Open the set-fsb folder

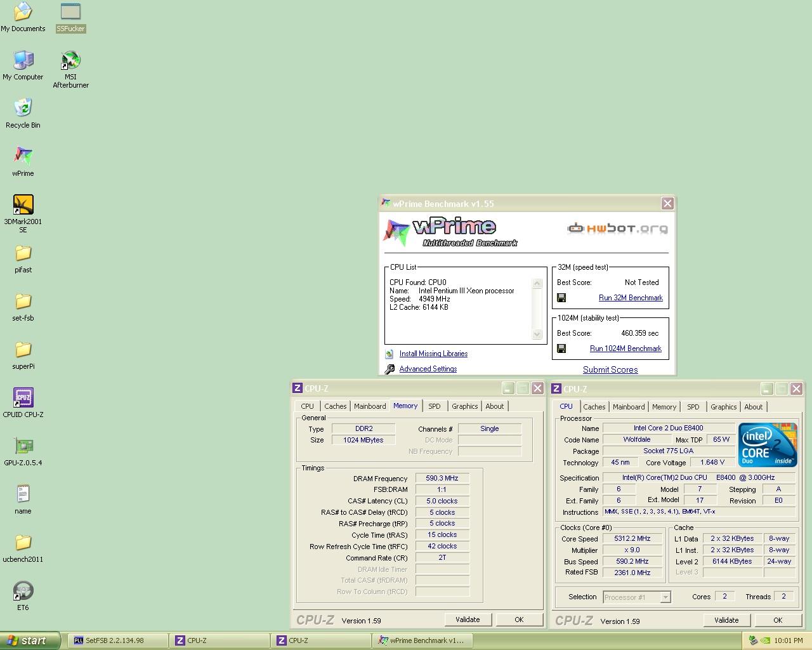(x=23, y=307)
